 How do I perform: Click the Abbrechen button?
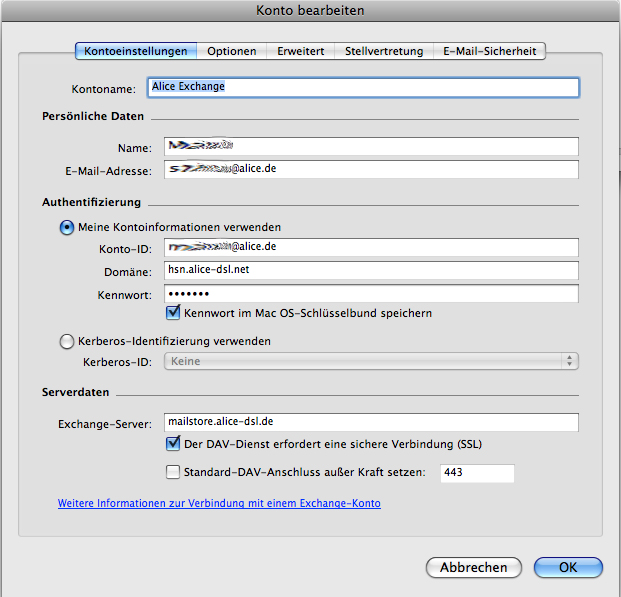point(473,568)
